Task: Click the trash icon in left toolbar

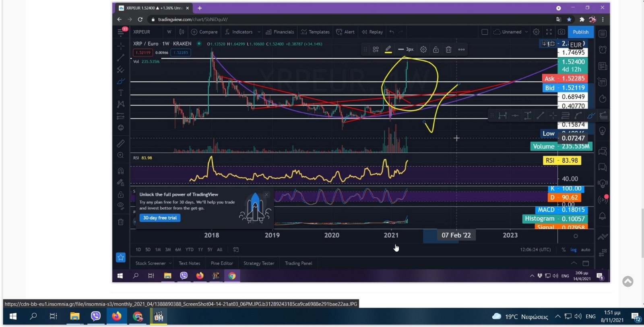Action: (120, 221)
